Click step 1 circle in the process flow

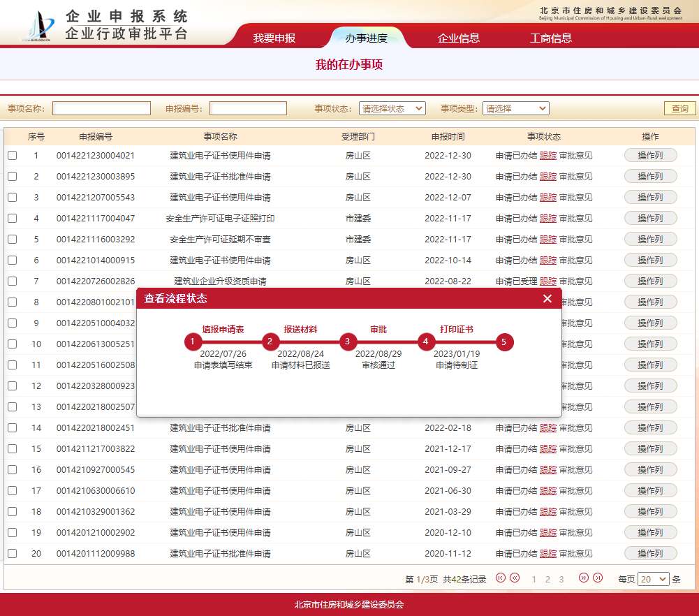point(193,342)
